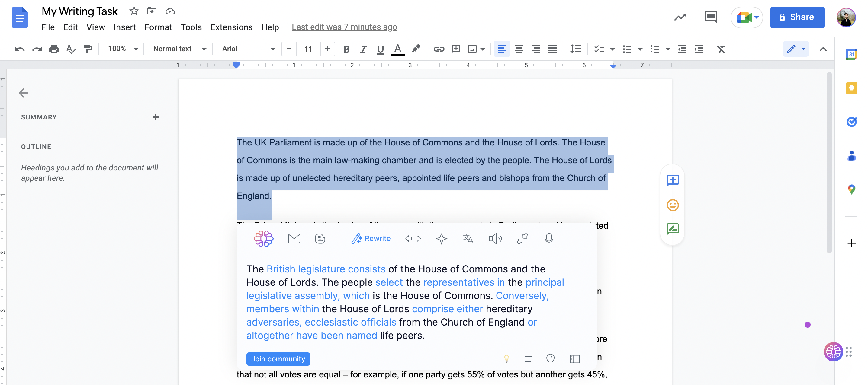The width and height of the screenshot is (868, 385).
Task: Toggle bold formatting
Action: [x=346, y=49]
